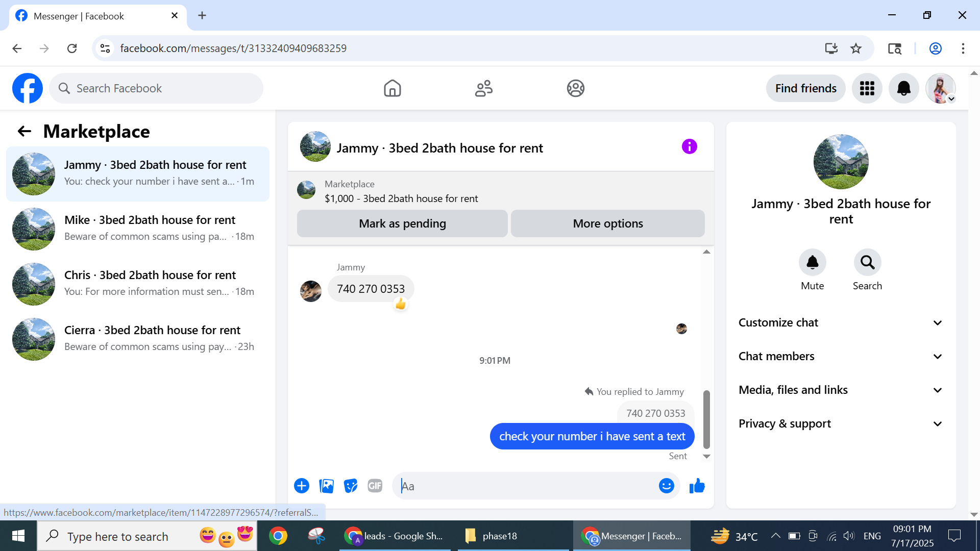Click the back arrow beside Marketplace

pyautogui.click(x=24, y=132)
